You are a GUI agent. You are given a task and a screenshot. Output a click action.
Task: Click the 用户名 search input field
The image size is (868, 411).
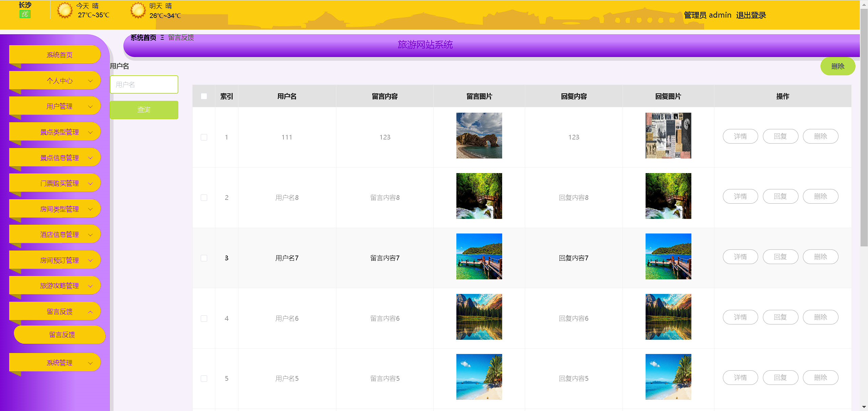pyautogui.click(x=144, y=85)
